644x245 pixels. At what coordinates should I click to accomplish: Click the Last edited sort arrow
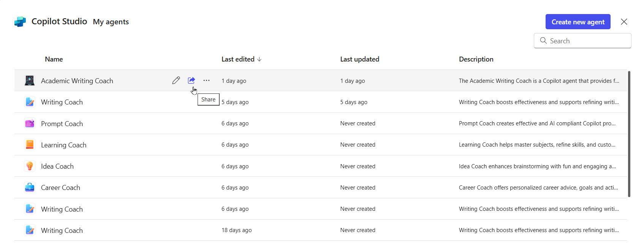click(259, 59)
